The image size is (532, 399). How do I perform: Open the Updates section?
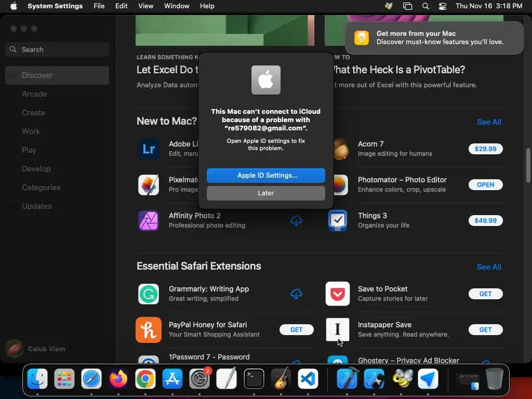tap(57, 206)
